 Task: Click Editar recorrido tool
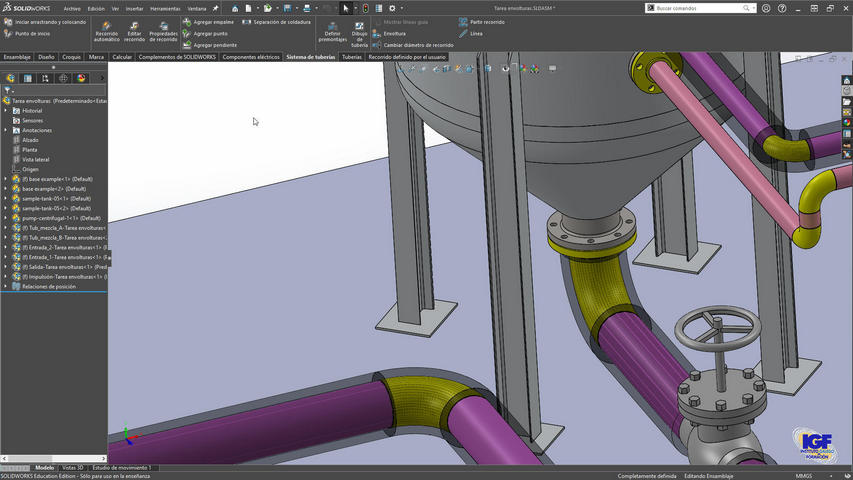click(134, 32)
